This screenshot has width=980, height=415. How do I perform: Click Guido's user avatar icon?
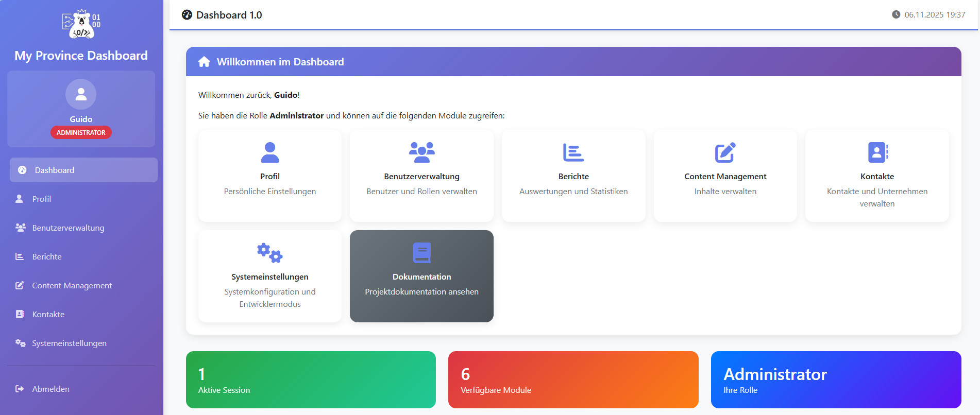point(81,94)
